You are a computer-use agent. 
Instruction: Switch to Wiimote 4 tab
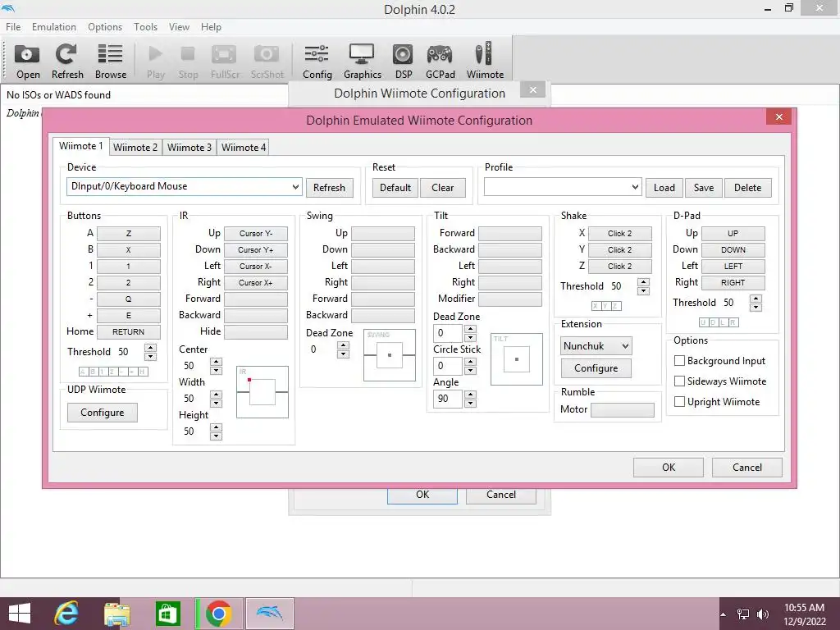pyautogui.click(x=243, y=148)
